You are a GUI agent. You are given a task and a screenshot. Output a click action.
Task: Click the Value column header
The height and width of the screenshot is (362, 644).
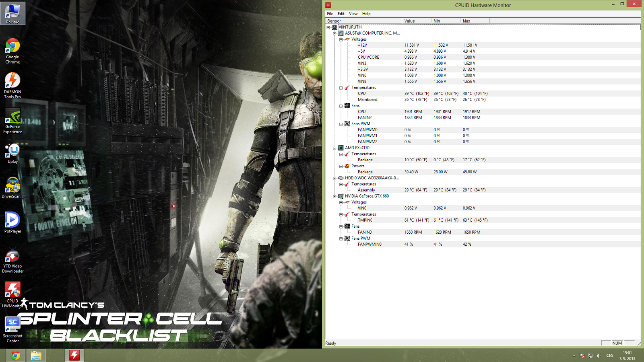[417, 21]
